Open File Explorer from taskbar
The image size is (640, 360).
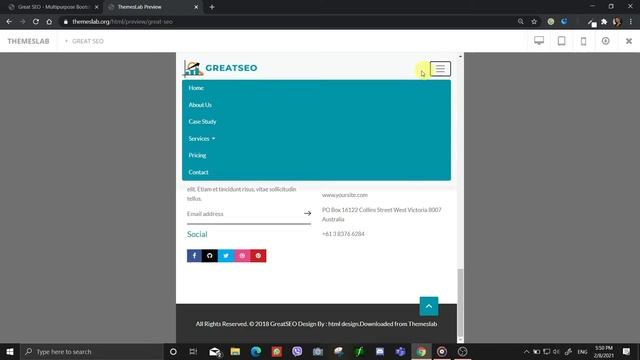(236, 351)
